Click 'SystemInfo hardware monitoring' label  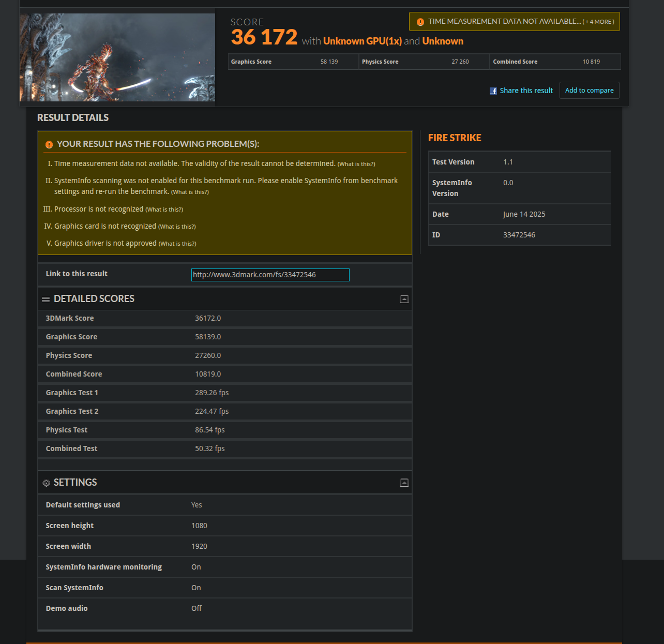pyautogui.click(x=104, y=567)
